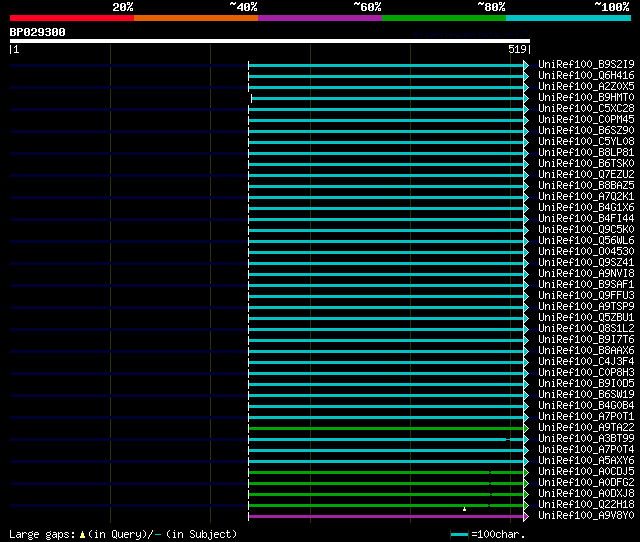This screenshot has width=640, height=542.
Task: Select label UniRef100_A0DXJ8
Action: 586,494
